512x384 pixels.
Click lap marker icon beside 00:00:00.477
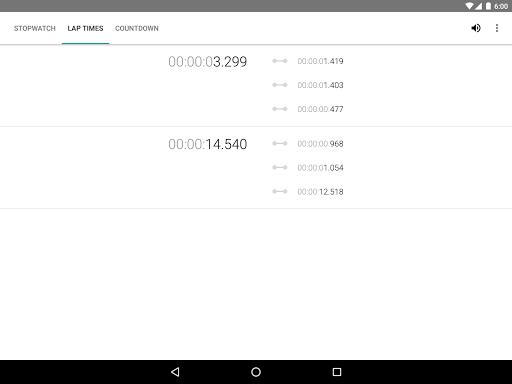coord(280,109)
